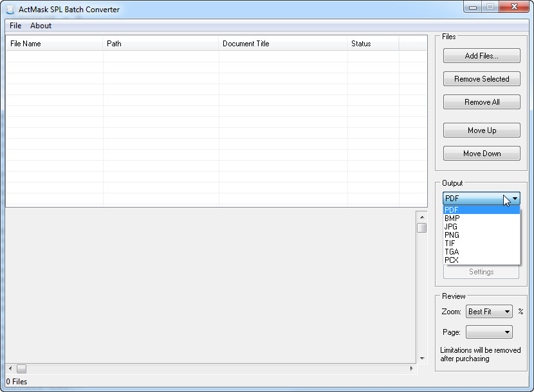Click the Settings button under Output
The width and height of the screenshot is (534, 392).
point(481,272)
